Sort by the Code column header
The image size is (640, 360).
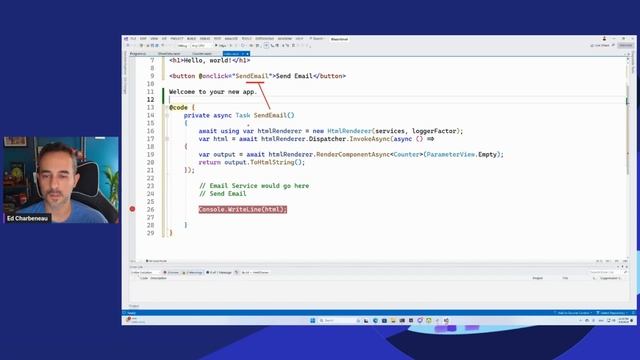(144, 278)
